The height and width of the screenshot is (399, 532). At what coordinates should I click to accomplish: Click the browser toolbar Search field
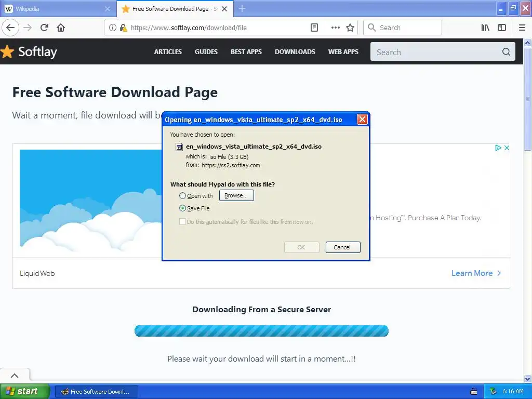(x=403, y=28)
